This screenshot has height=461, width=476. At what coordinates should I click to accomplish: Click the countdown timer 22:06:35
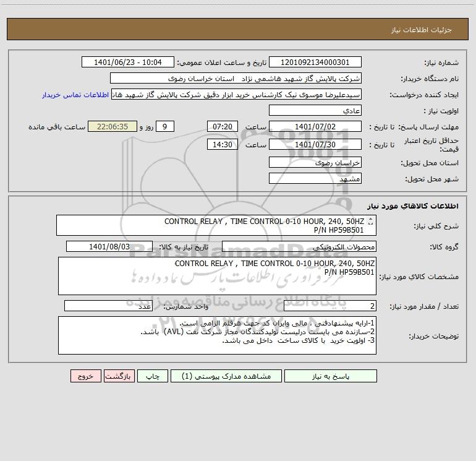(113, 126)
